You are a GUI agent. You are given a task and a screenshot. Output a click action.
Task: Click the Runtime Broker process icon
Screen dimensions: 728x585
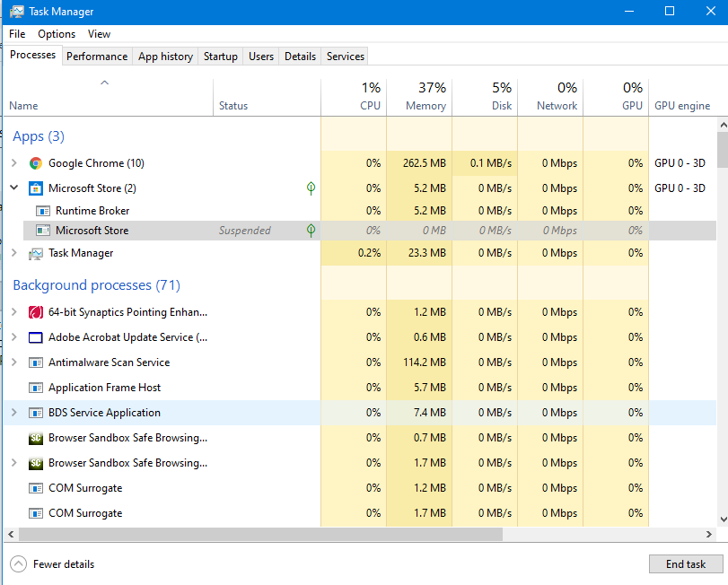(x=43, y=211)
